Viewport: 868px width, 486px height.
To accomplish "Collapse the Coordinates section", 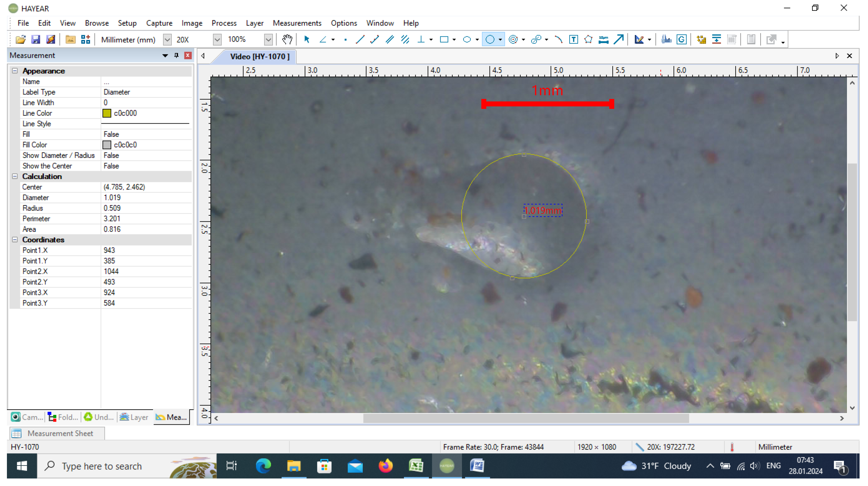I will (15, 240).
